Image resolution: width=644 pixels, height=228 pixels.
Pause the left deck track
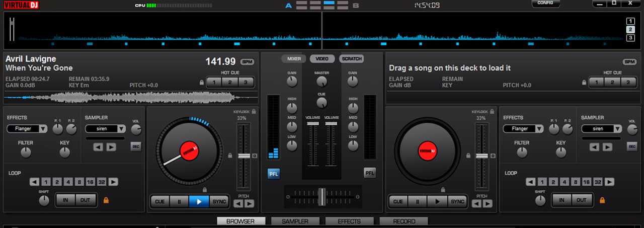tap(179, 201)
